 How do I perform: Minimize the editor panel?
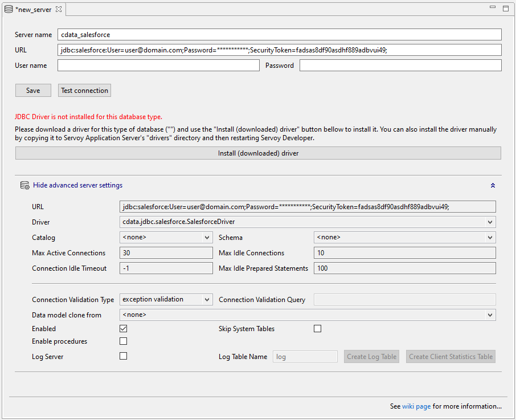[493, 8]
